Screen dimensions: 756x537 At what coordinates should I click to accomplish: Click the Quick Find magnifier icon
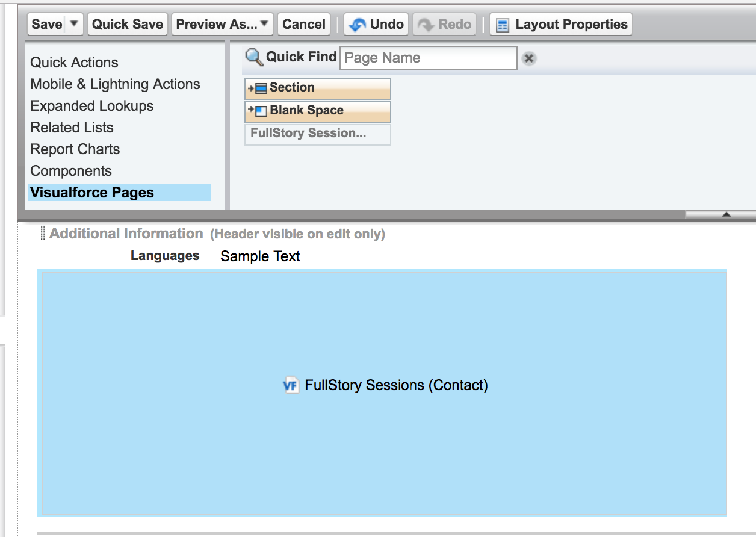click(x=255, y=58)
